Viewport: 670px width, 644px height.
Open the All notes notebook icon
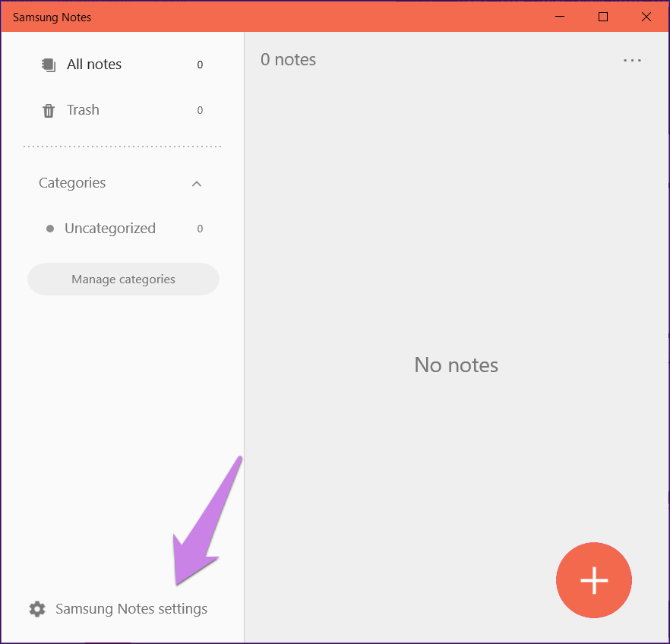(48, 65)
